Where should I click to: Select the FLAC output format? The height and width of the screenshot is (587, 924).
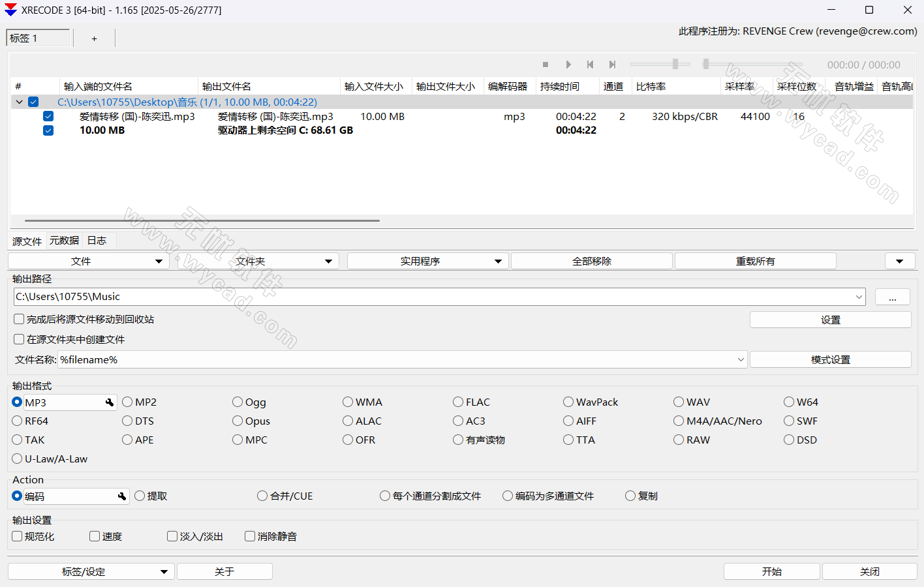[459, 402]
